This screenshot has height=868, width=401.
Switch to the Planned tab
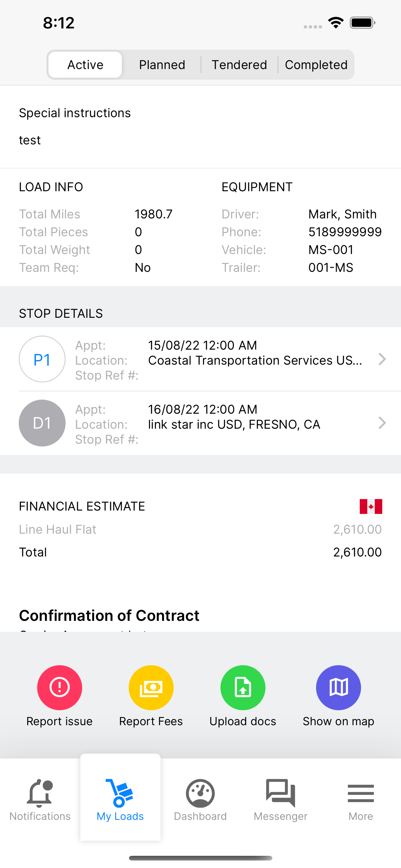162,65
